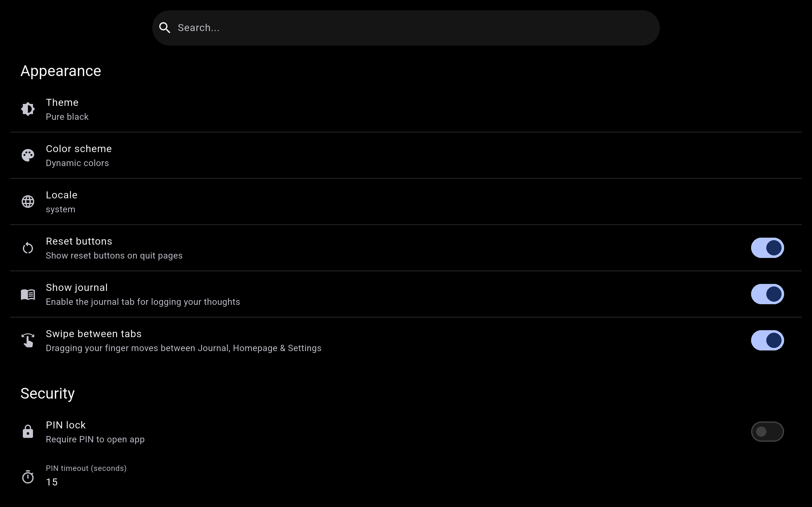Click the Color scheme palette icon
Screen dimensions: 812x507
tap(28, 155)
